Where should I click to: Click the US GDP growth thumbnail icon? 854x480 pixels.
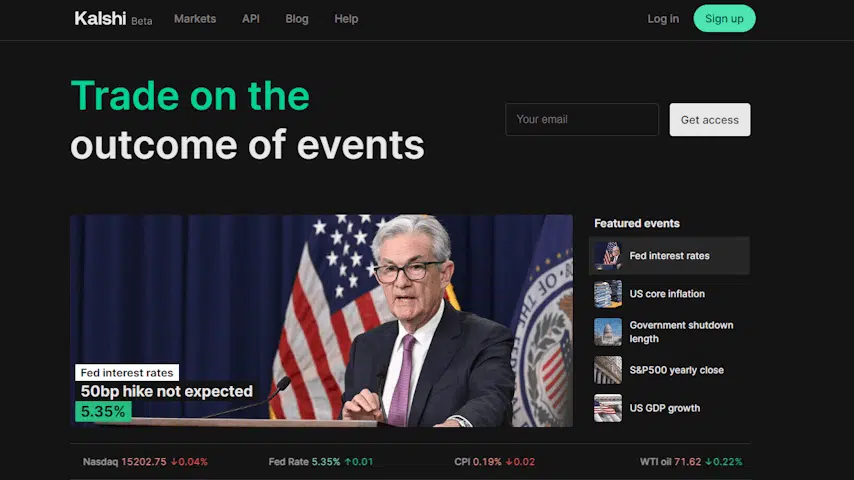[608, 408]
